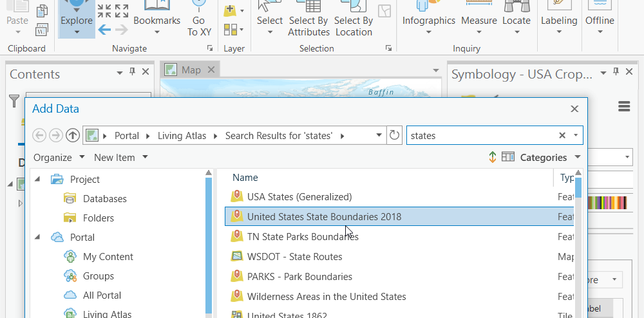Click the Forward button in Add Data
Viewport: 644px width, 318px height.
[x=56, y=135]
